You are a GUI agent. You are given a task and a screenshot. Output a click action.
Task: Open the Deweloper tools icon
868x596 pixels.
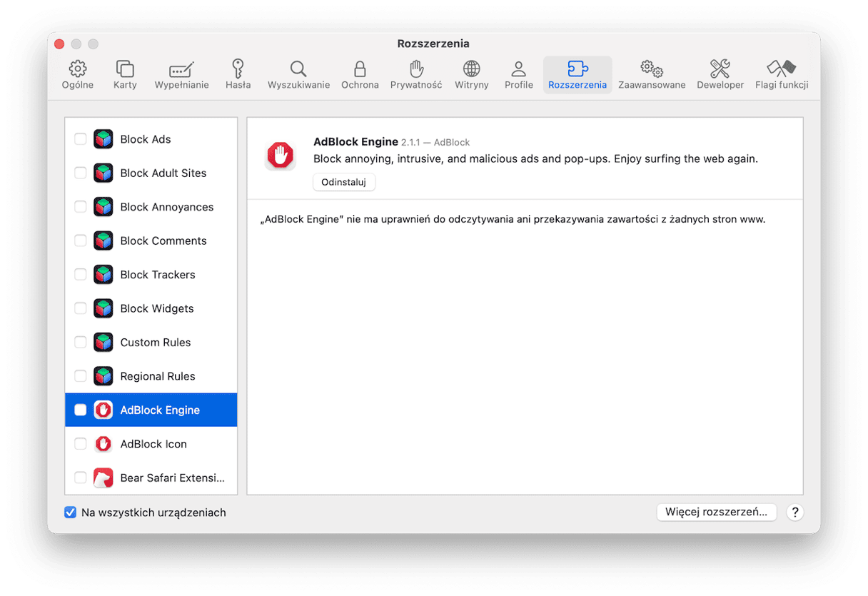tap(720, 69)
